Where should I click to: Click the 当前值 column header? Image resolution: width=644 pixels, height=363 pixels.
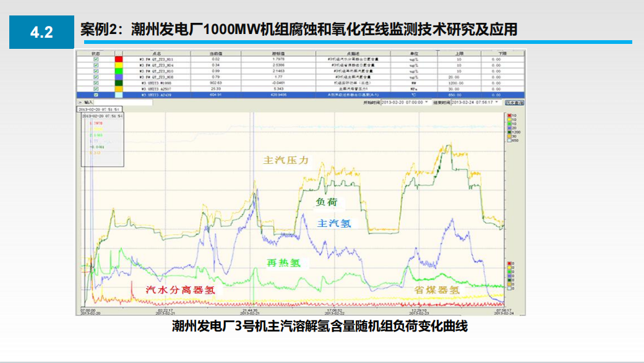point(216,53)
